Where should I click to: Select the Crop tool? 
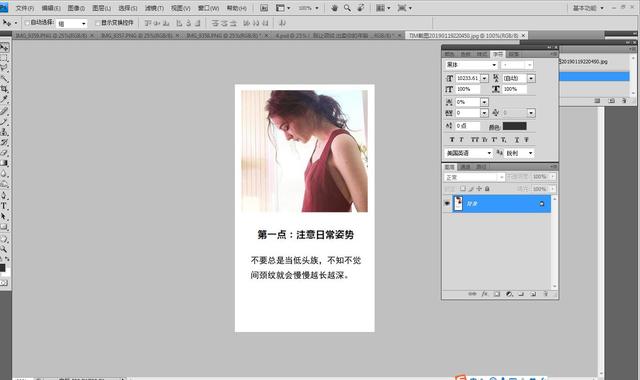[x=4, y=89]
